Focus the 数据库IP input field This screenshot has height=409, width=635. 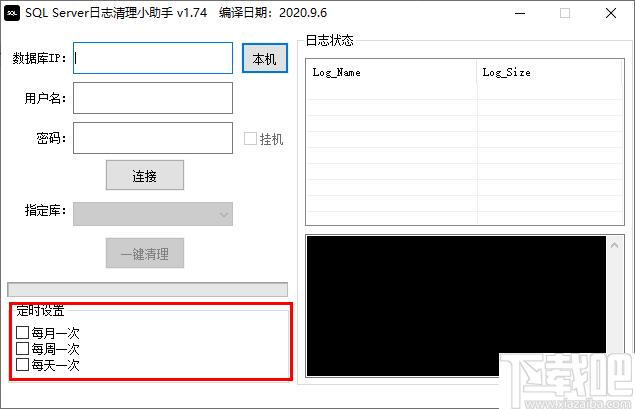tap(153, 58)
